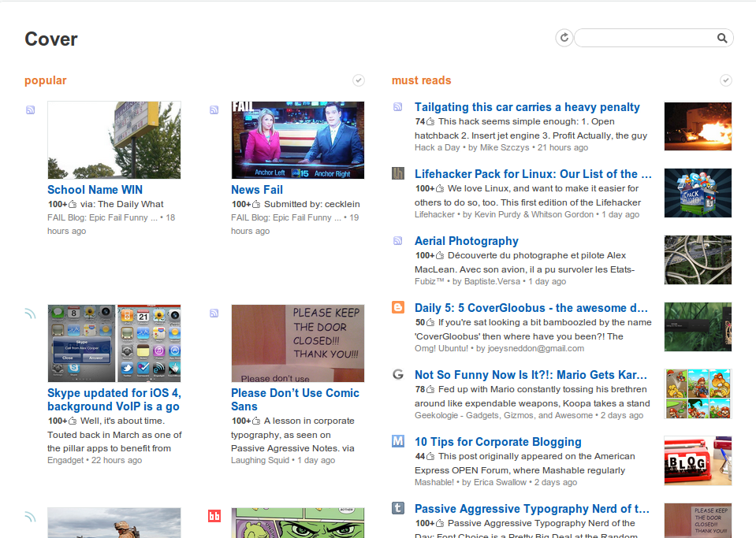This screenshot has width=756, height=538.
Task: Click the feed icon beside Please Don't Use Comic Sans
Action: pos(214,313)
